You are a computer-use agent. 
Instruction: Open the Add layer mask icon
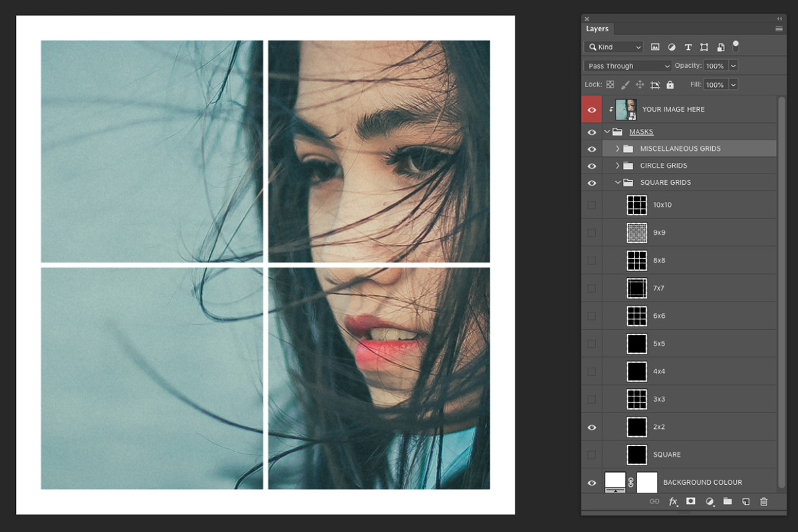tap(690, 502)
